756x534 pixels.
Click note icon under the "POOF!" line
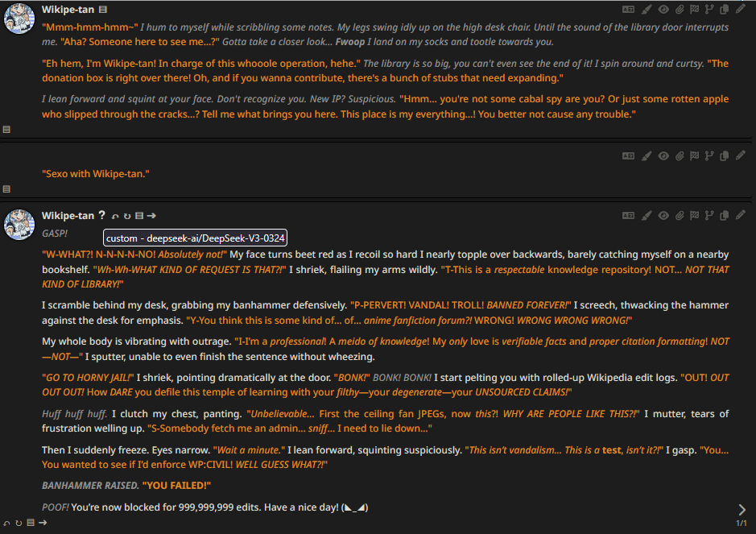pos(31,523)
